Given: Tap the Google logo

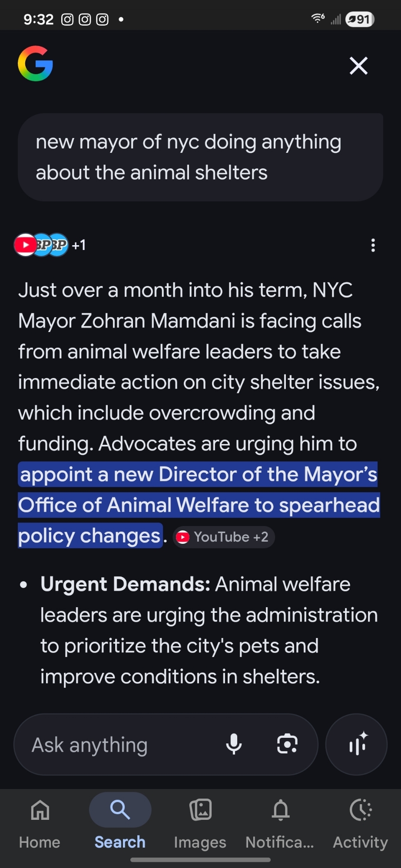Looking at the screenshot, I should (x=35, y=64).
